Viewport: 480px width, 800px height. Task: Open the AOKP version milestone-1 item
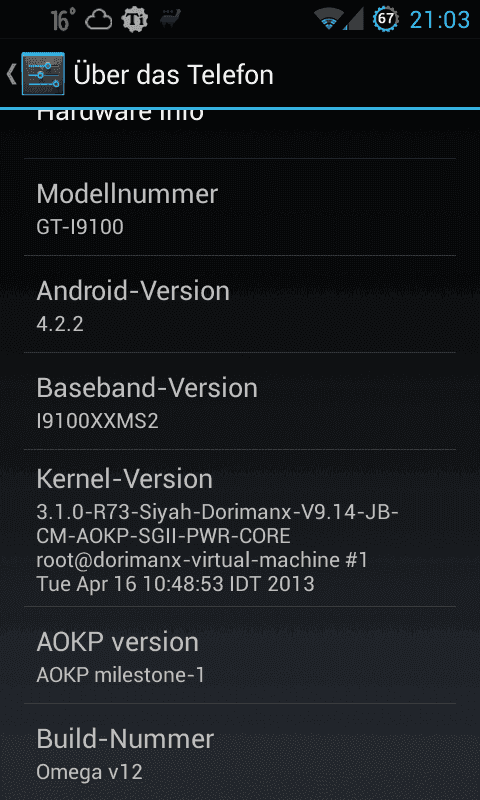tap(240, 655)
